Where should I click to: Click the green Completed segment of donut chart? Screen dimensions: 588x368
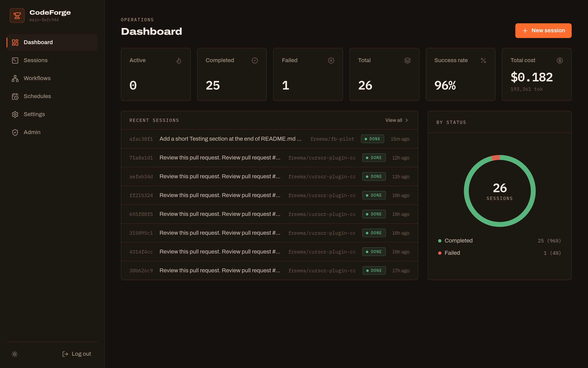[500, 224]
